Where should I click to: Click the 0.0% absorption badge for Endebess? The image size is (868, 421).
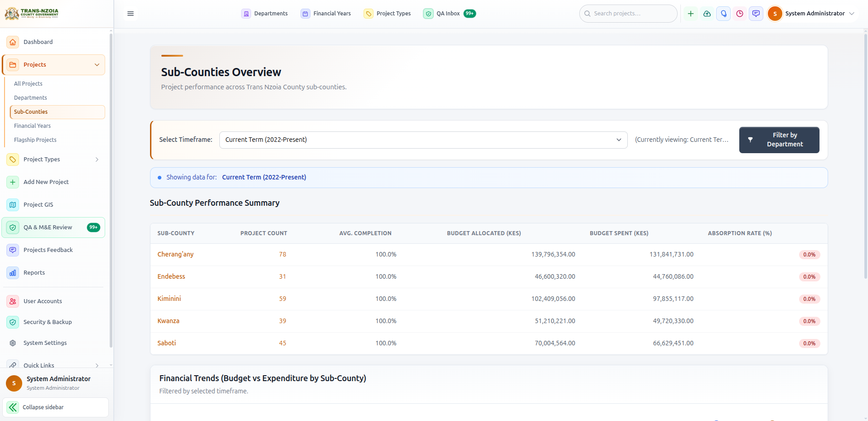(x=810, y=277)
